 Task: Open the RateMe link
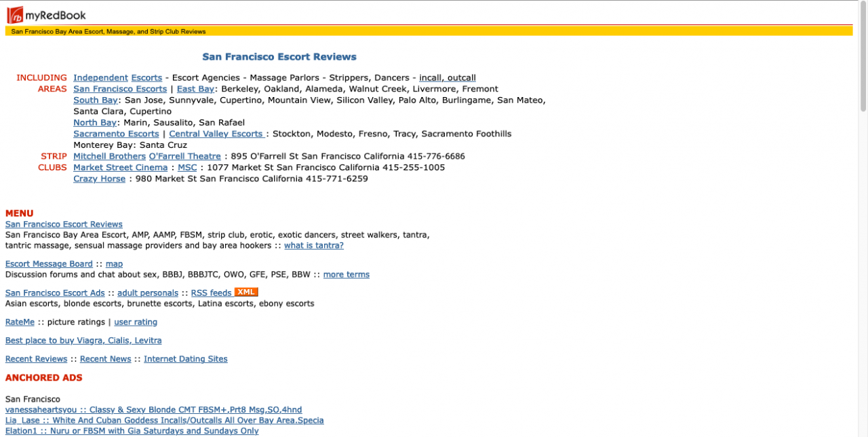tap(20, 322)
